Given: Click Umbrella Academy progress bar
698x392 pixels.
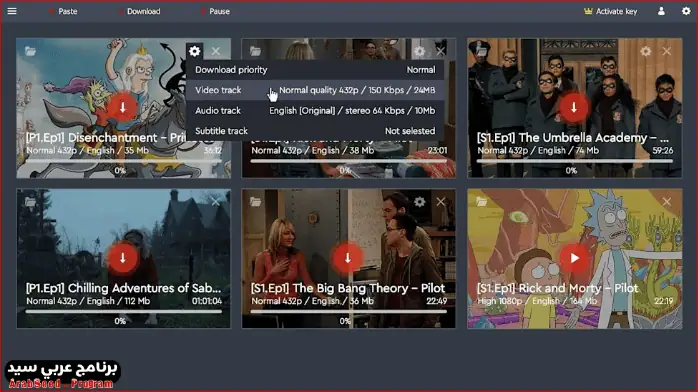Looking at the screenshot, I should pyautogui.click(x=575, y=161).
